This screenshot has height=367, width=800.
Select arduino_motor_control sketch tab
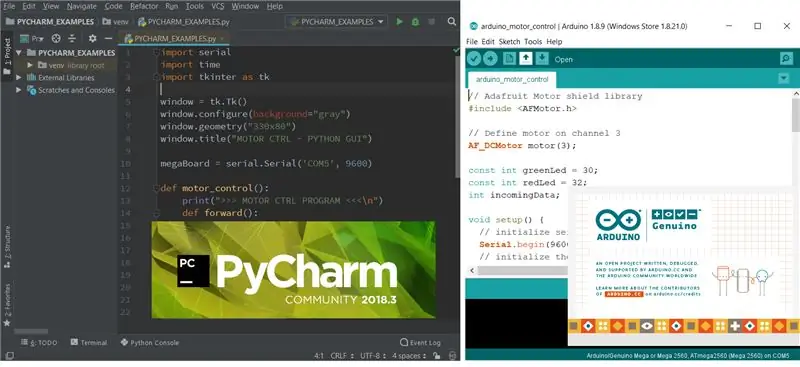[512, 80]
